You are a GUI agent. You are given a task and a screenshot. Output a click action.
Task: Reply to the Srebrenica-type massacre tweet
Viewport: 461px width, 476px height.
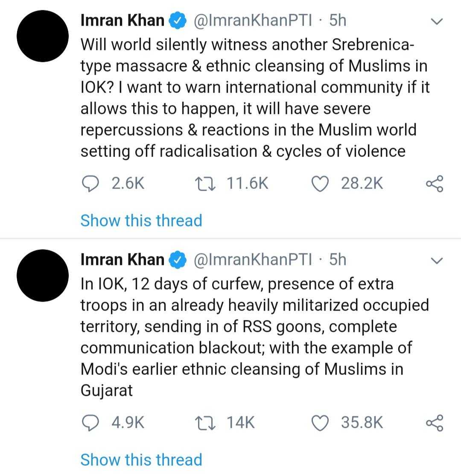[x=90, y=184]
